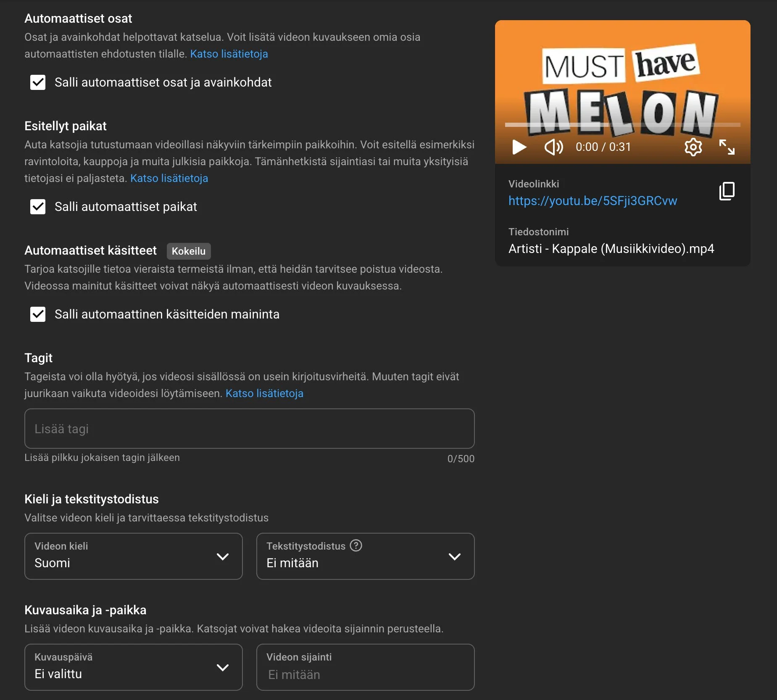Mute the video preview volume
777x700 pixels.
(x=554, y=147)
